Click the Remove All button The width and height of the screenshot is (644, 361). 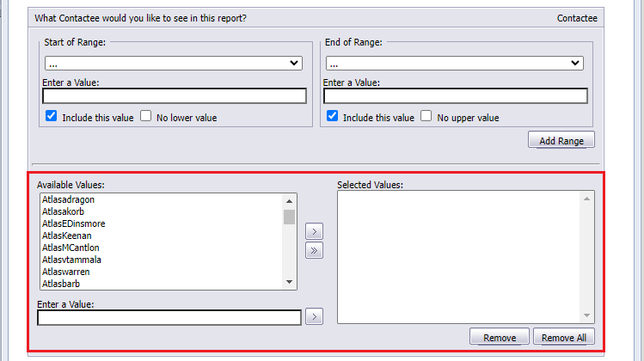click(x=564, y=337)
